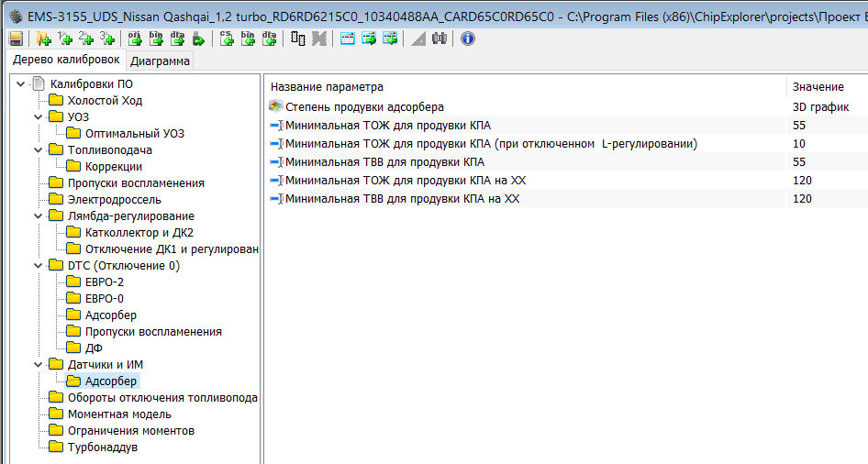Click the save project disk icon
Viewport: 868px width, 464px height.
[16, 39]
